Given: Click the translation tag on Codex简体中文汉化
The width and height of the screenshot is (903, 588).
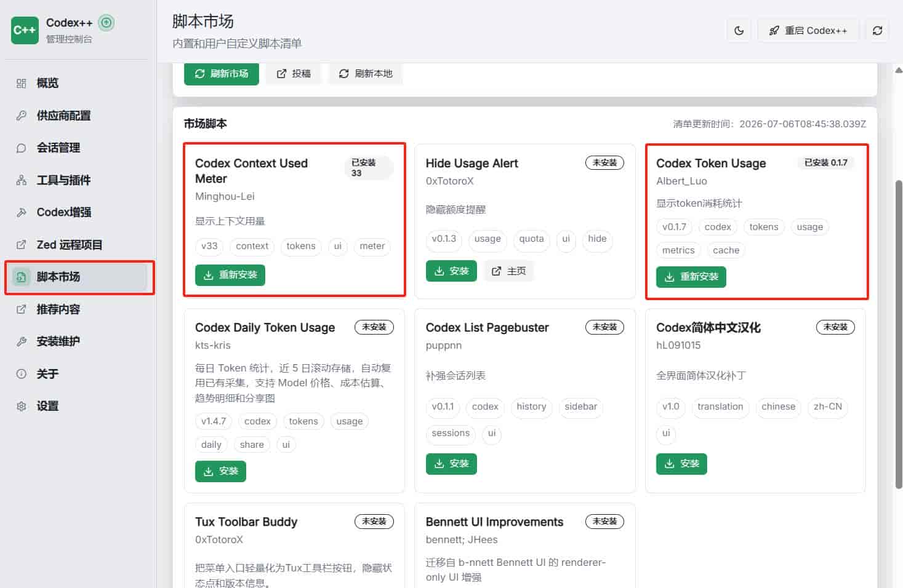Looking at the screenshot, I should coord(720,407).
